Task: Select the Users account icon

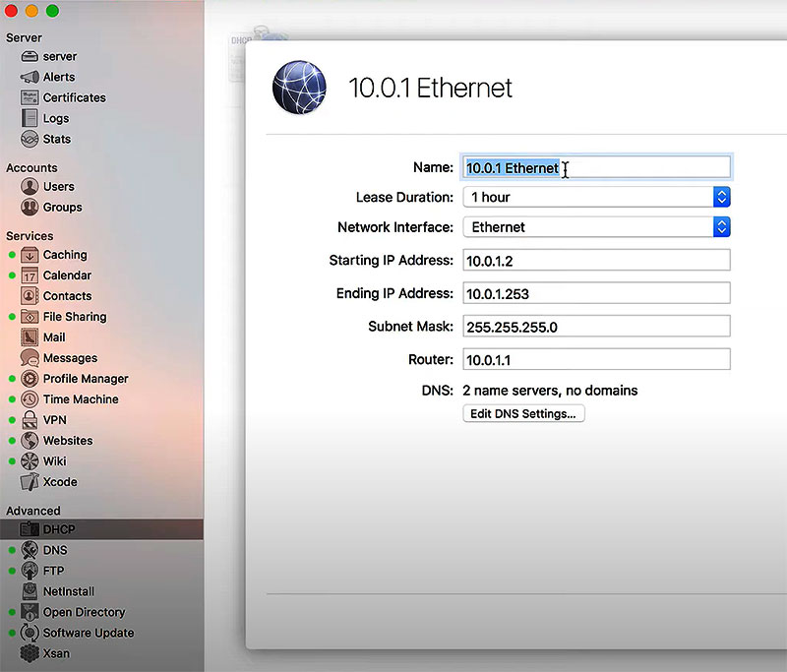Action: pyautogui.click(x=30, y=186)
